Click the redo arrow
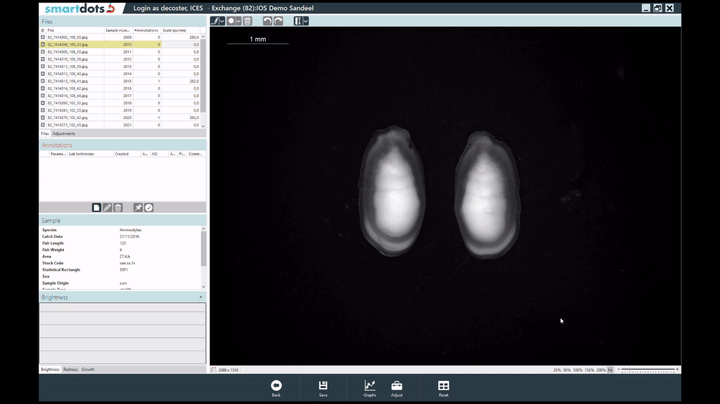The image size is (720, 404). [x=279, y=20]
